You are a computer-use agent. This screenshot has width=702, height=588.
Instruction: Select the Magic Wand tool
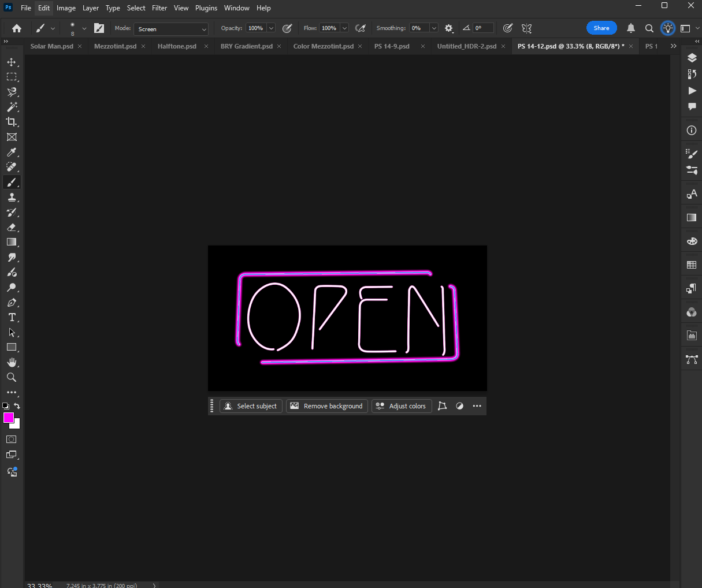12,107
